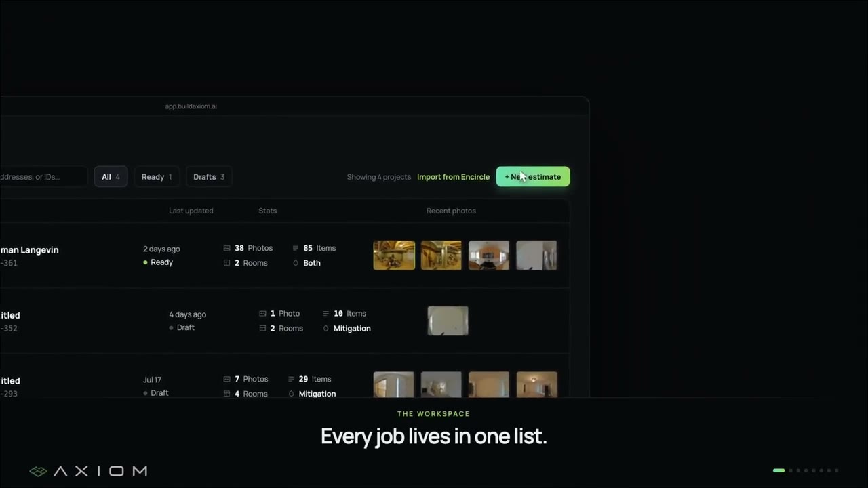Click the list icon beside 85 Items
Viewport: 868px width, 488px height.
(296, 248)
